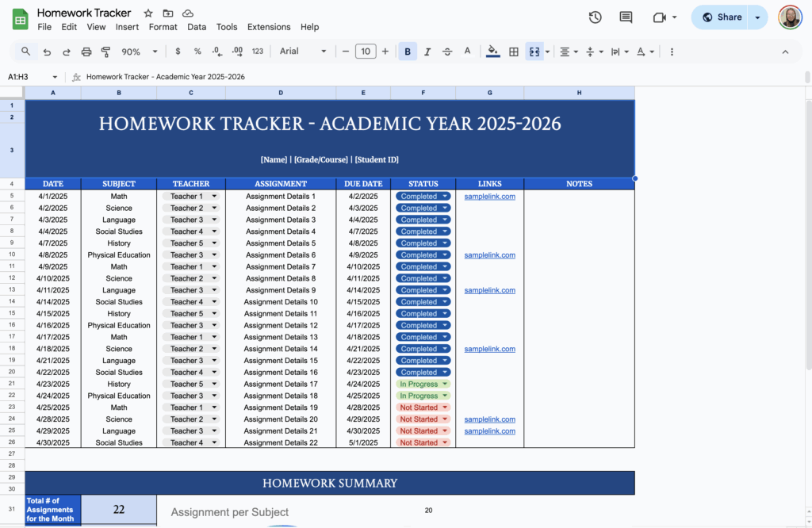Open the Teacher 1 dropdown in row 5
Viewport: 812px width, 528px height.
coord(190,196)
